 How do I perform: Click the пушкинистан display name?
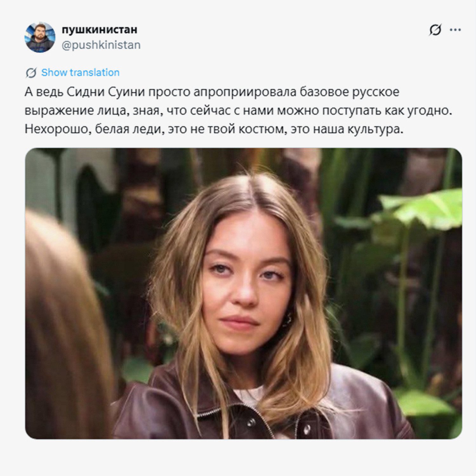99,30
